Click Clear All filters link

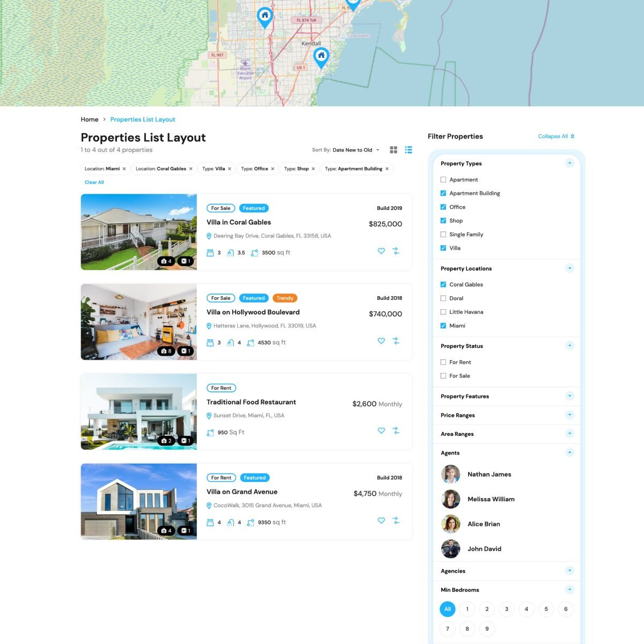pyautogui.click(x=94, y=182)
